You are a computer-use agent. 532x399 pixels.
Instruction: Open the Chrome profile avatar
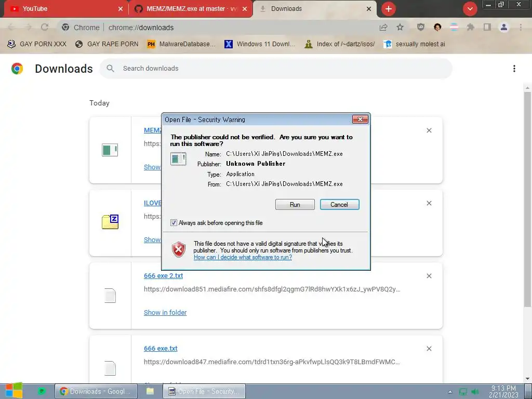click(504, 27)
